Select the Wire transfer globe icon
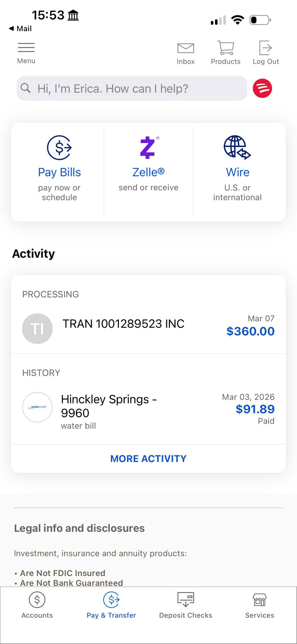 click(237, 148)
